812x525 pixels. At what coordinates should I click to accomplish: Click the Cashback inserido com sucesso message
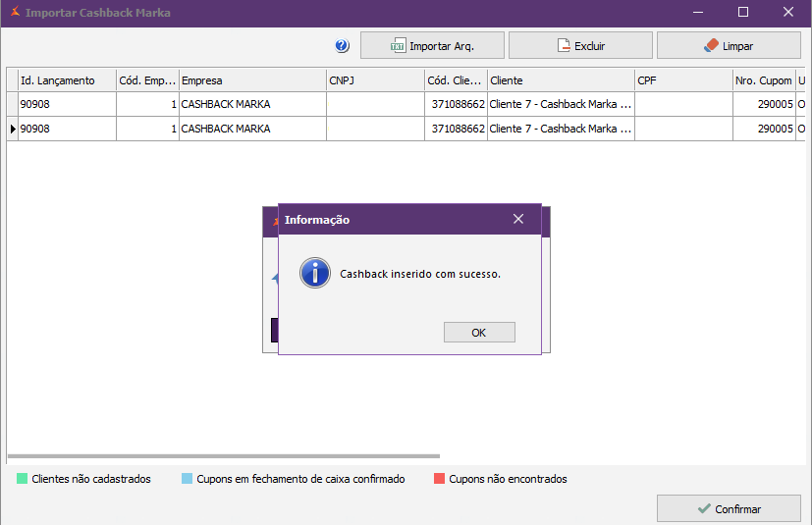click(x=420, y=274)
